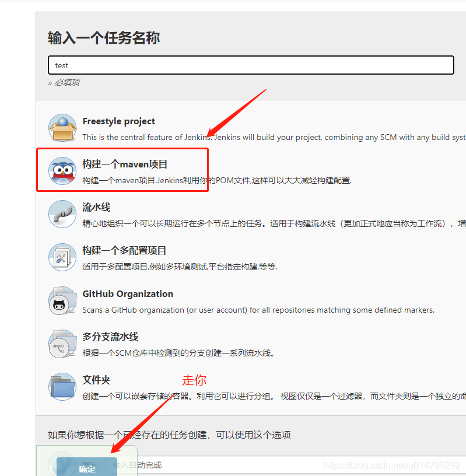
Task: Select the multi-configuration project icon
Action: tap(62, 257)
